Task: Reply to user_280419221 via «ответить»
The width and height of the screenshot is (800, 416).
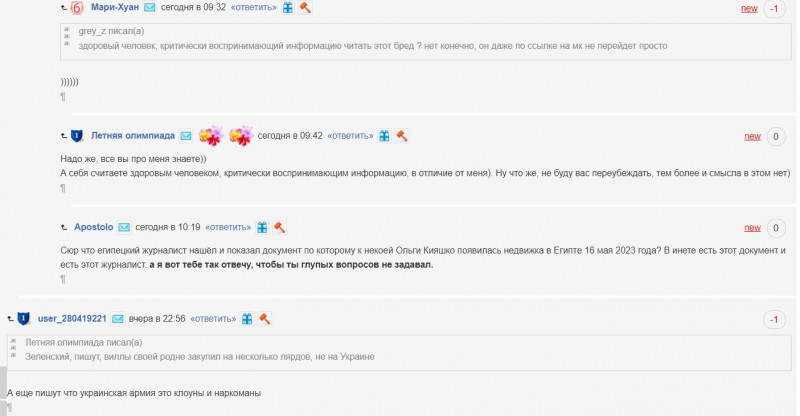Action: pyautogui.click(x=213, y=319)
